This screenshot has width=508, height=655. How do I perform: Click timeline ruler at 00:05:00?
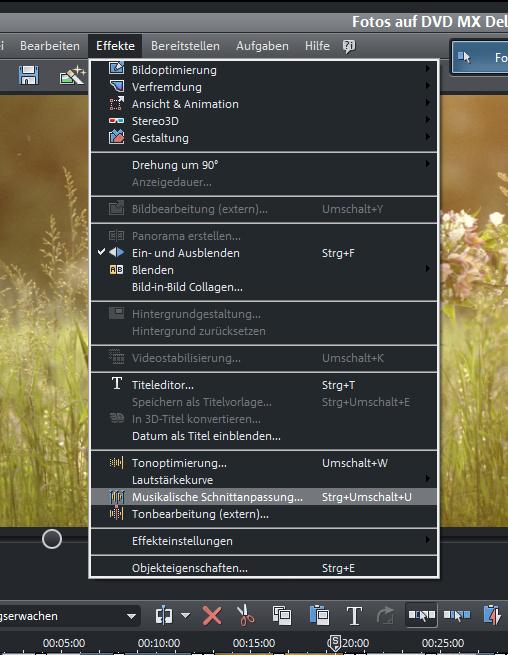click(x=64, y=643)
